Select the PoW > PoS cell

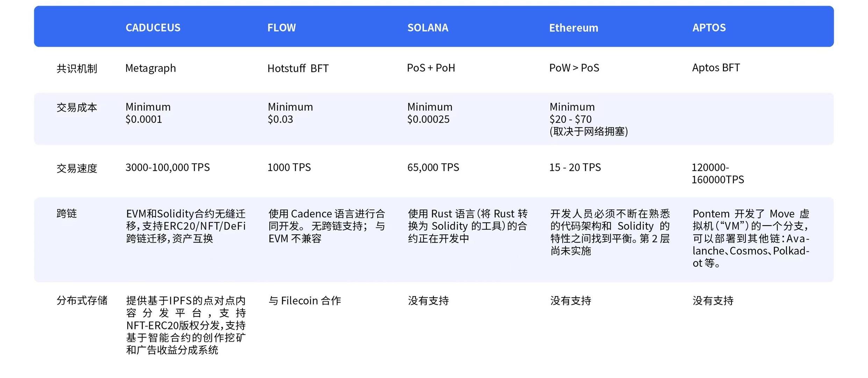574,68
